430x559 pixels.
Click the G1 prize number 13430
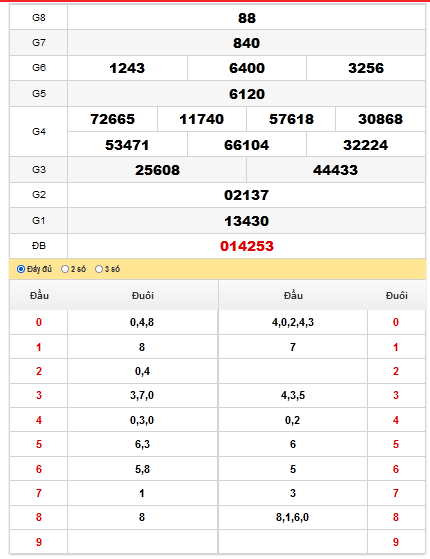pyautogui.click(x=247, y=221)
